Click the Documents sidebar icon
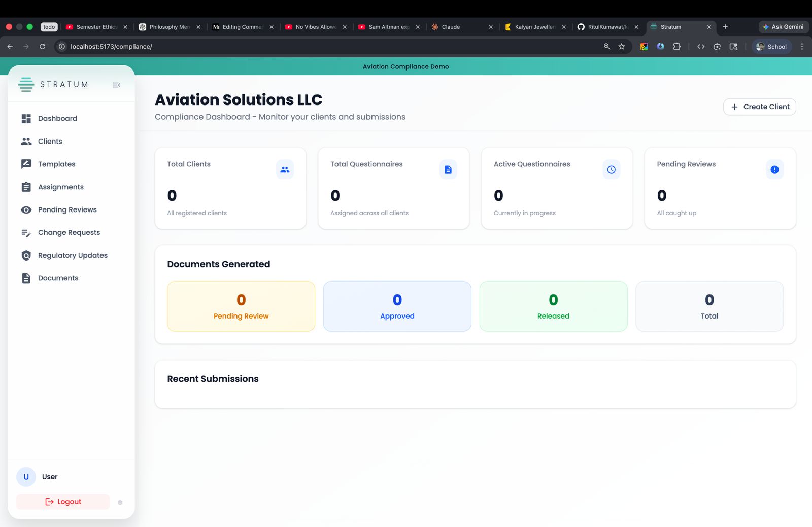Viewport: 812px width, 527px height. point(26,278)
